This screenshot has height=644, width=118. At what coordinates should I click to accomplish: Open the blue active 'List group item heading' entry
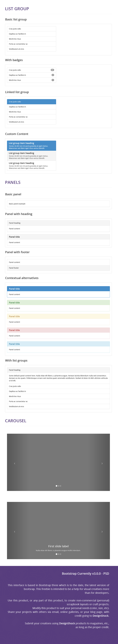[x=31, y=146]
